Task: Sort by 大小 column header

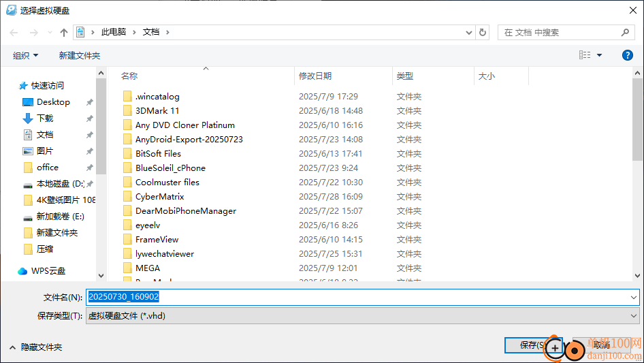Action: (487, 76)
